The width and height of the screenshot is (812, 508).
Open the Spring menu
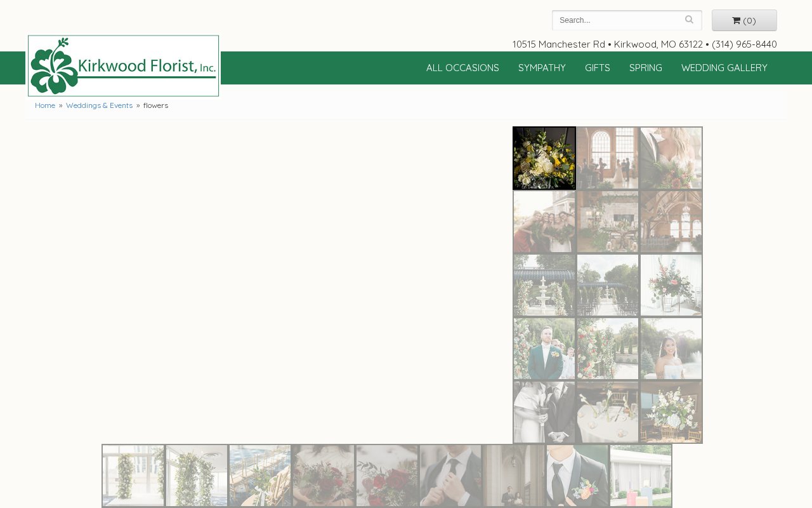coord(646,68)
